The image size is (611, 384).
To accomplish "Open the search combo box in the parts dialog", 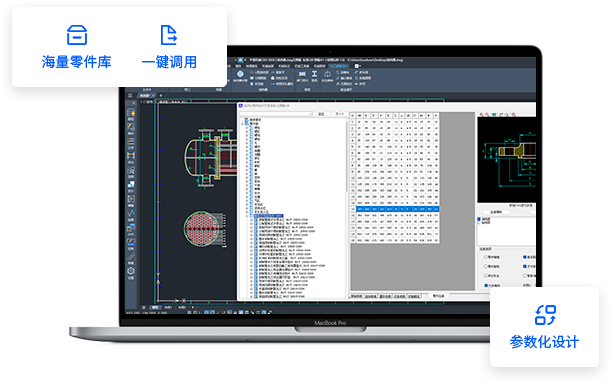I will click(276, 114).
